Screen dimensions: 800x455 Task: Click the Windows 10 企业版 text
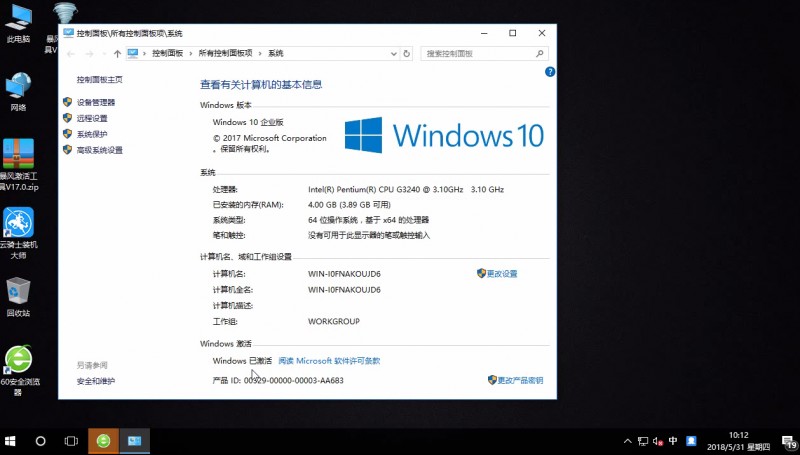pyautogui.click(x=248, y=122)
